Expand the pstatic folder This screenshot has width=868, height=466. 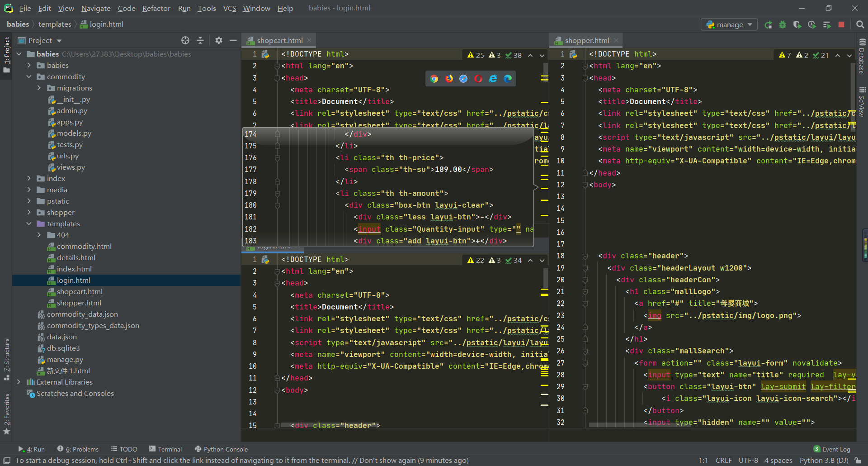[29, 201]
